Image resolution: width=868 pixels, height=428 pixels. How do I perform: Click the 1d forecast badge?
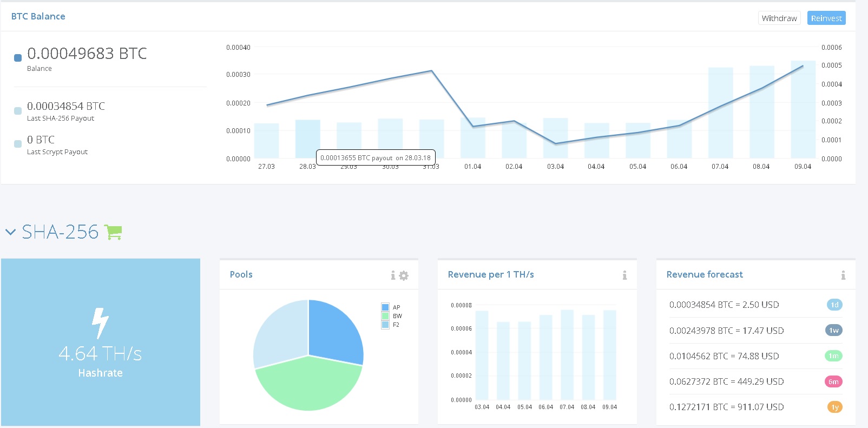click(834, 305)
